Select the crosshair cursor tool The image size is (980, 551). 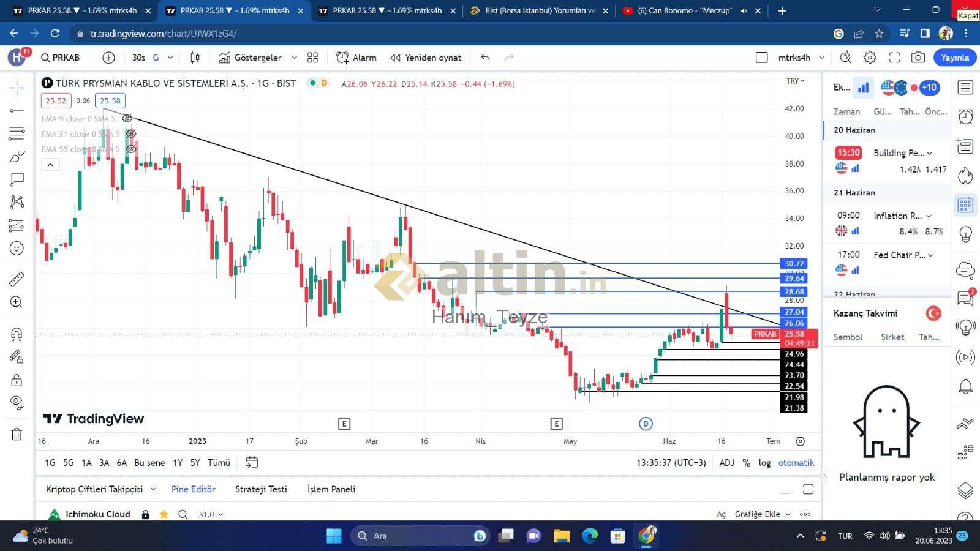pos(17,88)
